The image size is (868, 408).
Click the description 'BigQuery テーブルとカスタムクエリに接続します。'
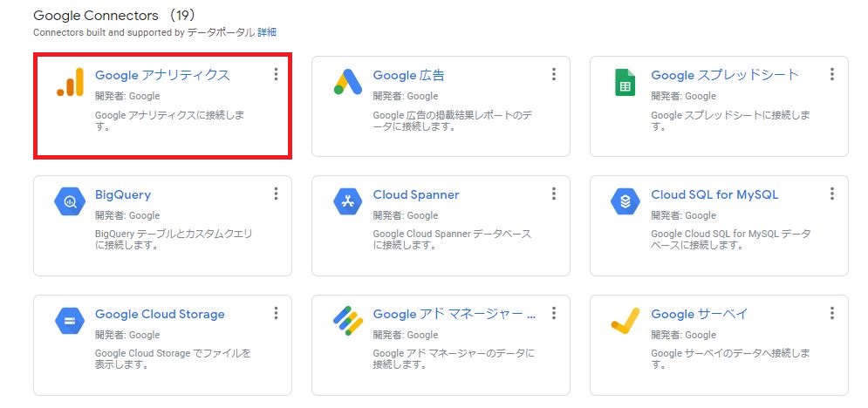pos(174,240)
